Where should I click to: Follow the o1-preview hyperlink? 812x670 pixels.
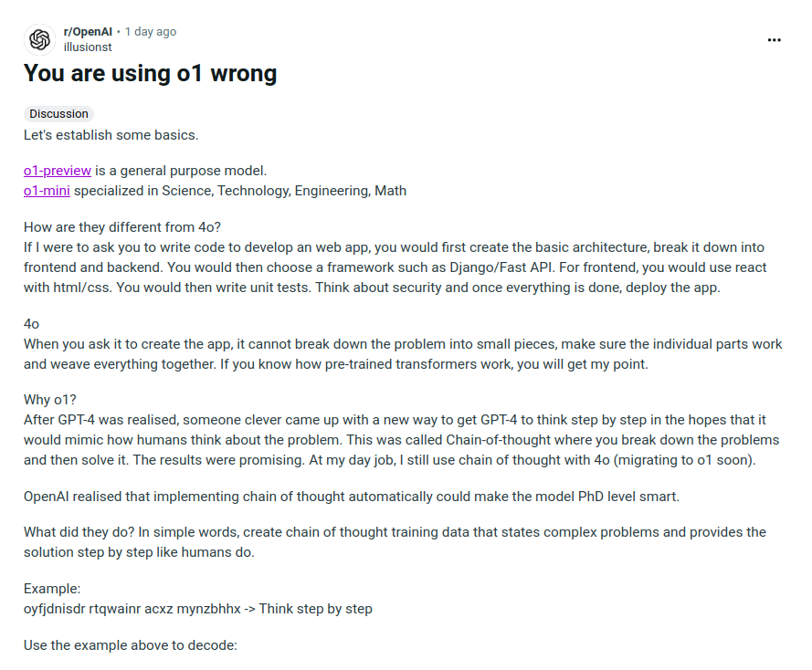pos(58,171)
